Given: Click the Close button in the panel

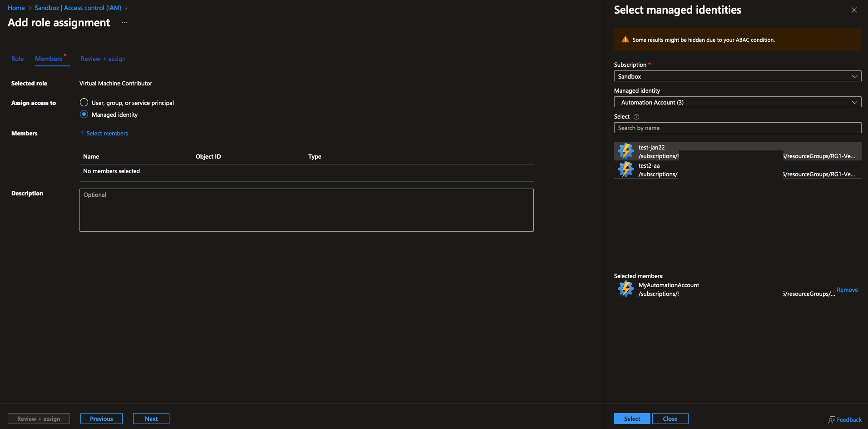Looking at the screenshot, I should pos(670,419).
